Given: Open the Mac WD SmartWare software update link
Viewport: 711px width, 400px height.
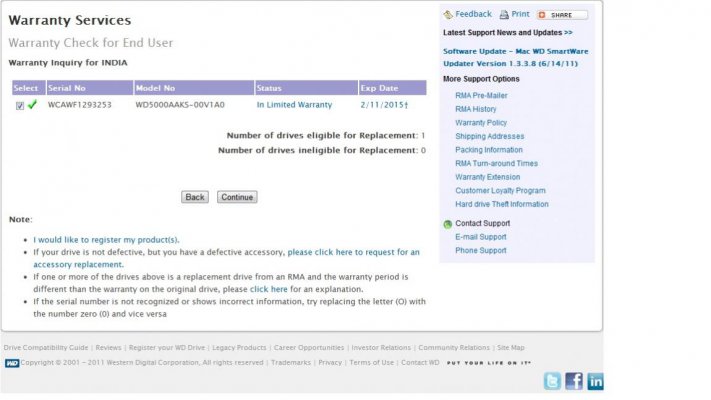Looking at the screenshot, I should tap(516, 58).
